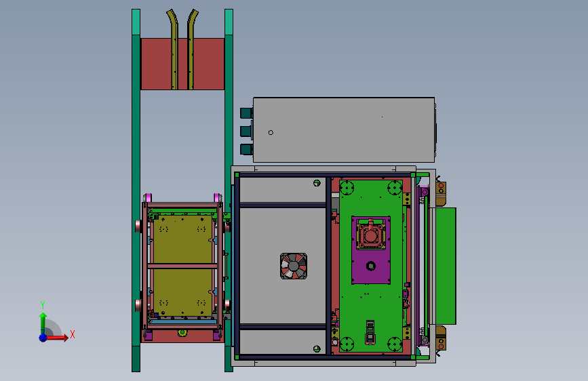Select the middle teal connector on gray enclosure
The height and width of the screenshot is (381, 588).
tap(246, 131)
